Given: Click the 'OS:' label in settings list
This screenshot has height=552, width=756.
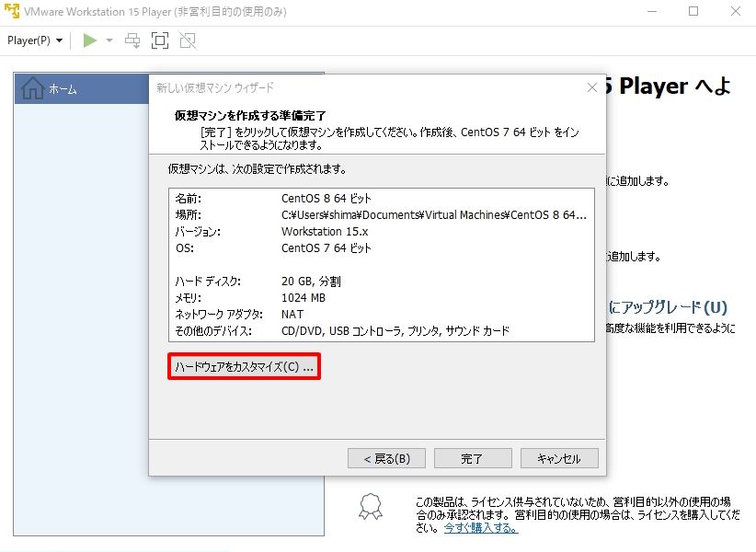Looking at the screenshot, I should point(185,247).
